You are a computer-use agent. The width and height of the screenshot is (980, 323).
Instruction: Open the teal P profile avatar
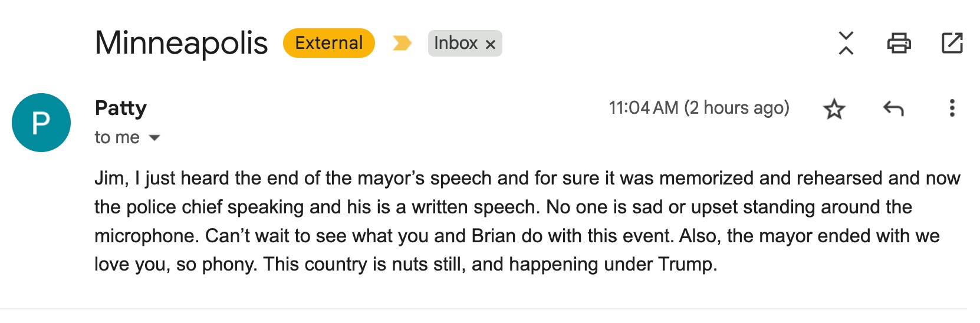click(x=41, y=123)
